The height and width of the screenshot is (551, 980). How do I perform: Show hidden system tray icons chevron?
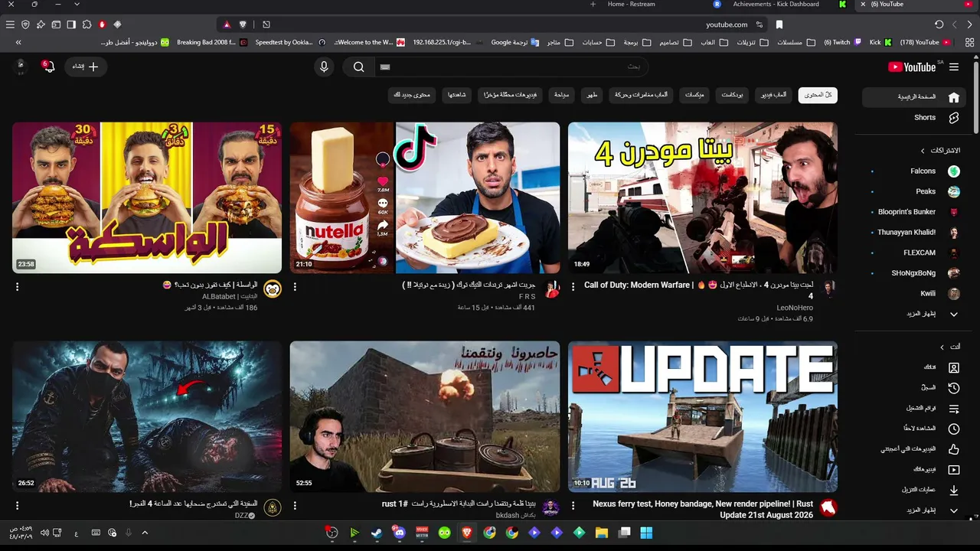145,533
